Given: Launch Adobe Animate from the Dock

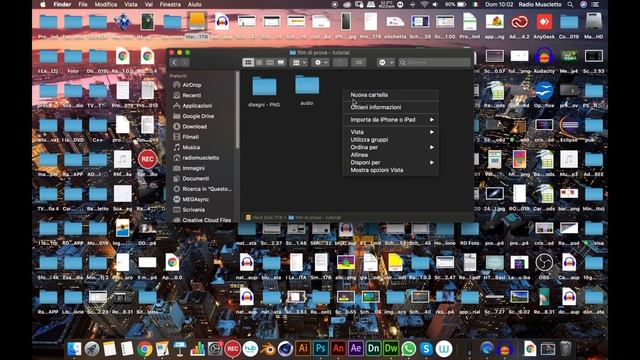Looking at the screenshot, I should [338, 349].
